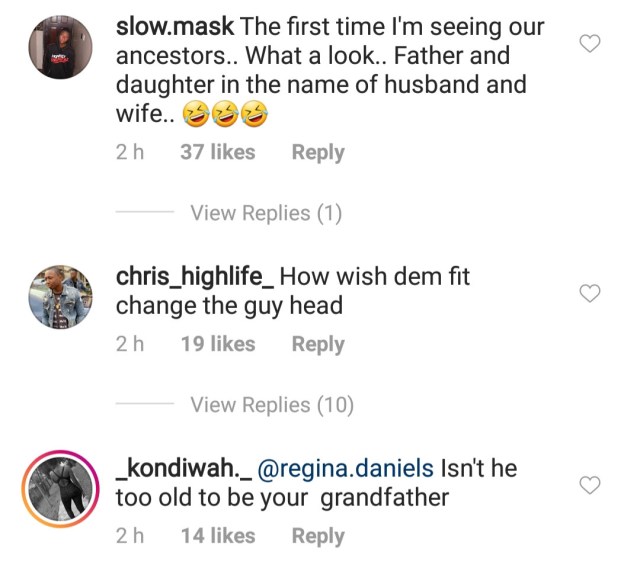Image resolution: width=640 pixels, height=571 pixels.
Task: Like _kondiwah._ comment using heart icon
Action: coord(591,485)
